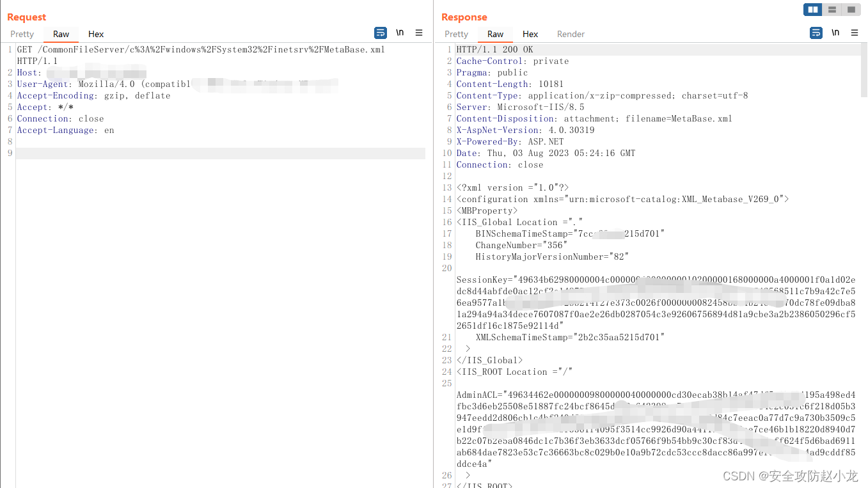This screenshot has width=868, height=488.
Task: Click the BINSchemaTimeStamp attribute line
Action: point(570,233)
